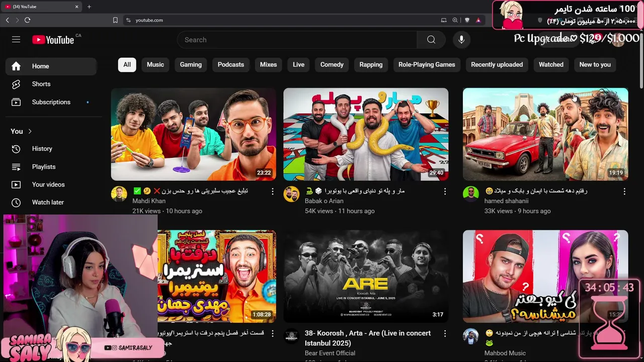Open the title 38- Koorosh, Arta - Are
This screenshot has width=644, height=362.
tap(368, 338)
